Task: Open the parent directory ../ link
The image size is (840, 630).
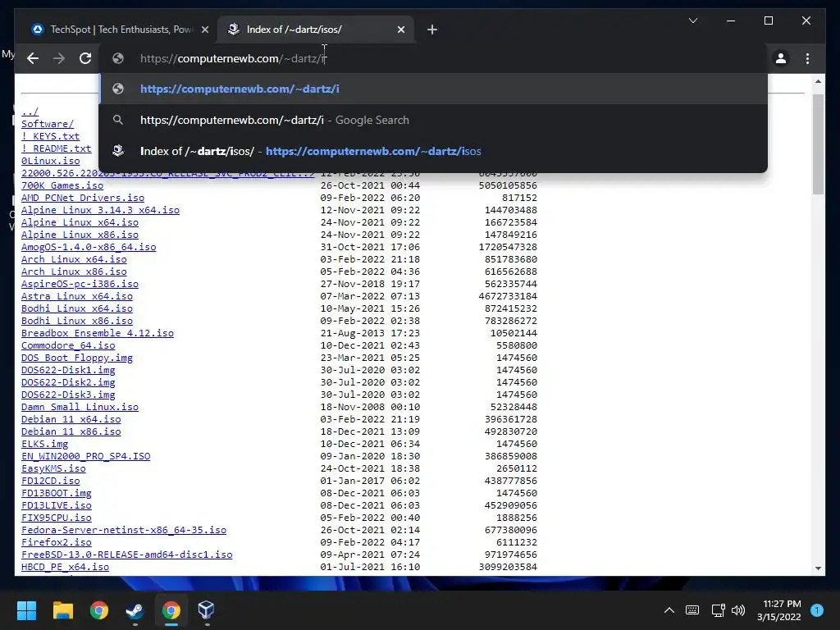Action: [30, 112]
